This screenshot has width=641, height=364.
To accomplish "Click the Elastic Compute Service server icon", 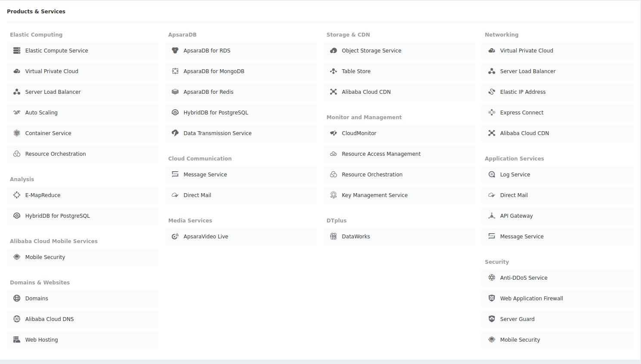I will pyautogui.click(x=17, y=51).
